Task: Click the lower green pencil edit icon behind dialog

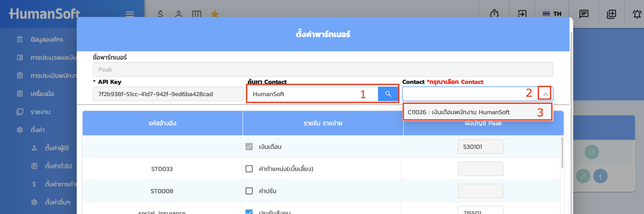Action: (x=583, y=176)
